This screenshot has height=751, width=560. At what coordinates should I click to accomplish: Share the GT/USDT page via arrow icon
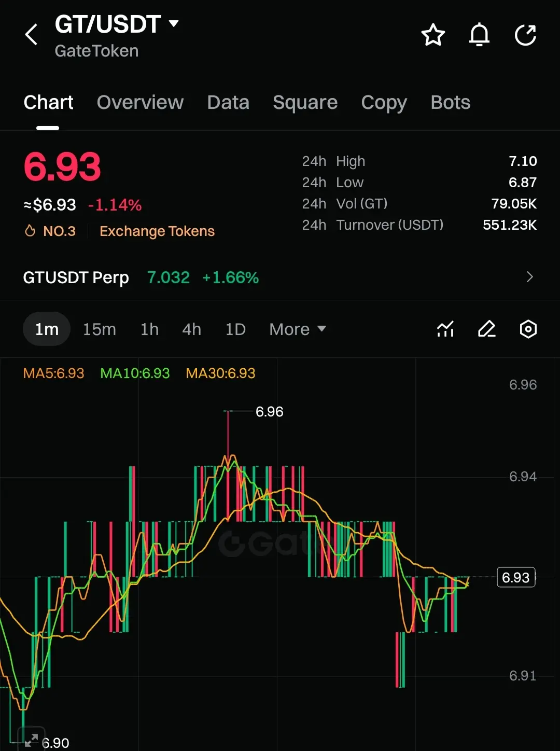[x=525, y=35]
